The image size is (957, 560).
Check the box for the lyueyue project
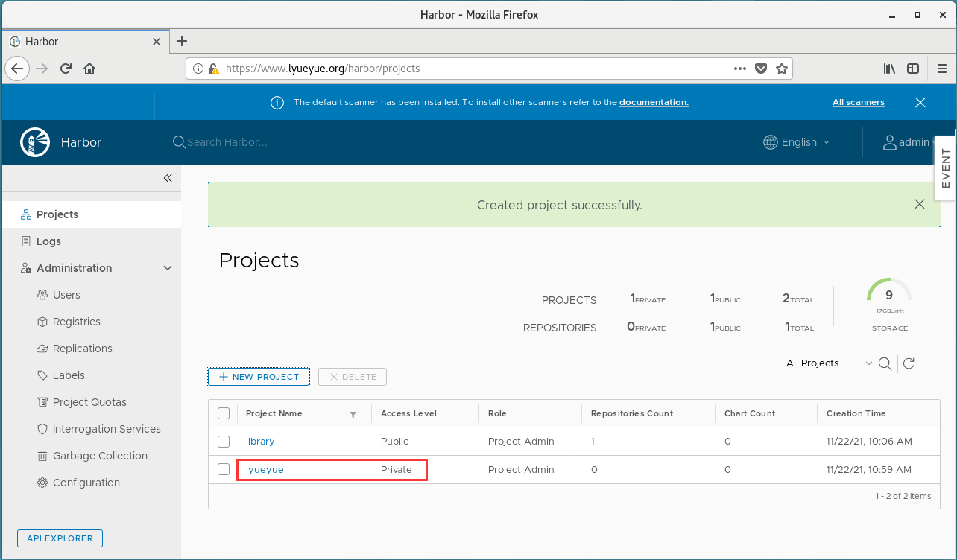[224, 469]
